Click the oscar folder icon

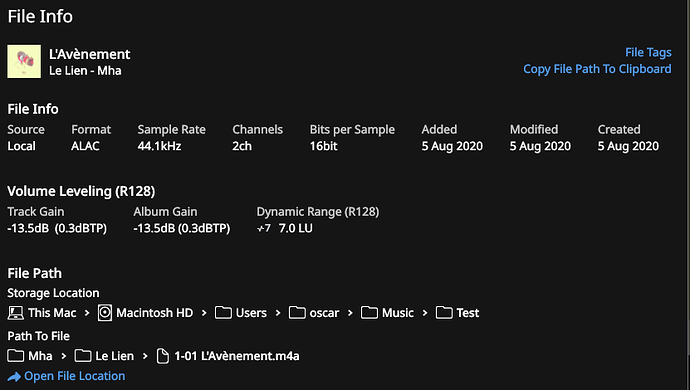297,313
